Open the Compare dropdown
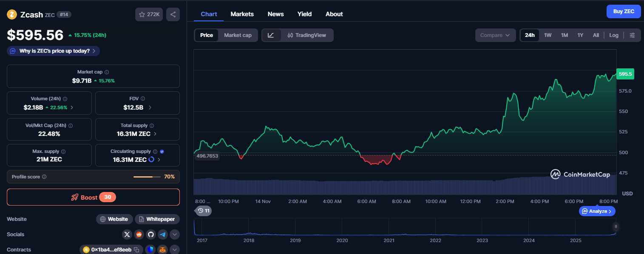644x254 pixels. point(495,35)
